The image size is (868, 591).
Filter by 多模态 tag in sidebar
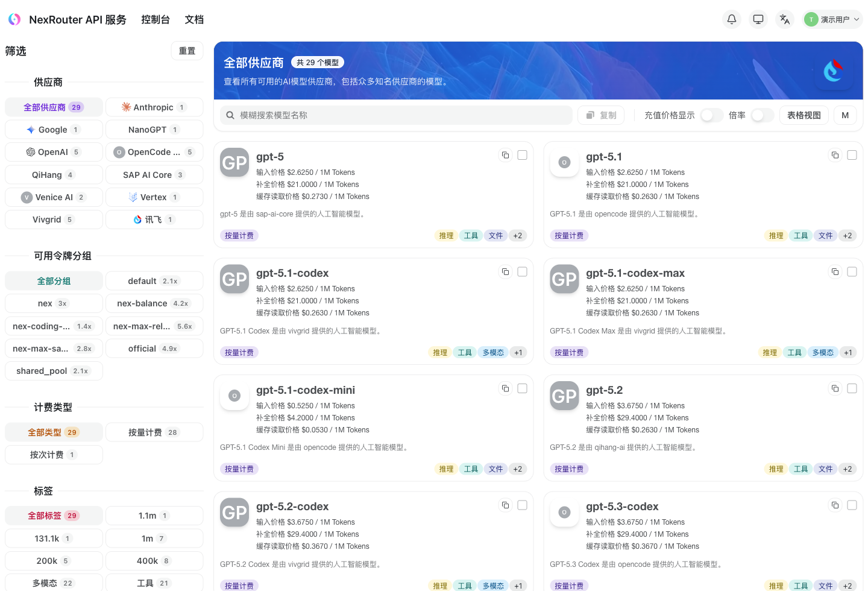tap(54, 583)
